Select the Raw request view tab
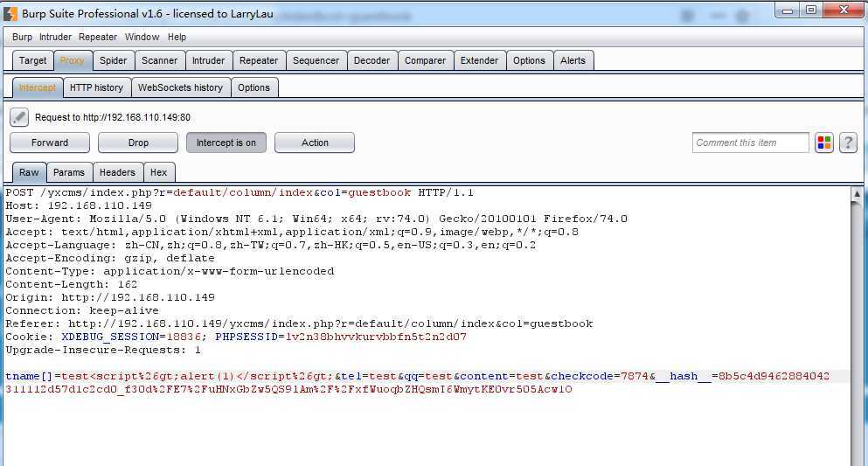 (30, 172)
